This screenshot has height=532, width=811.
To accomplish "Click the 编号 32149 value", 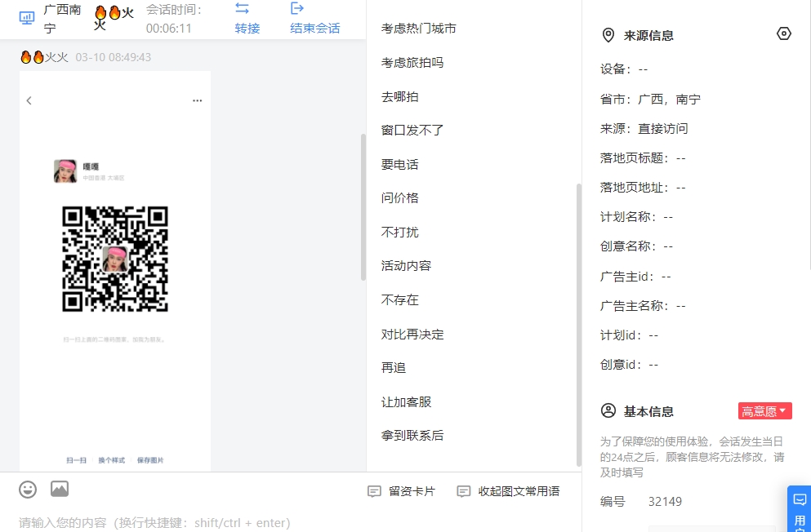I will click(x=665, y=502).
